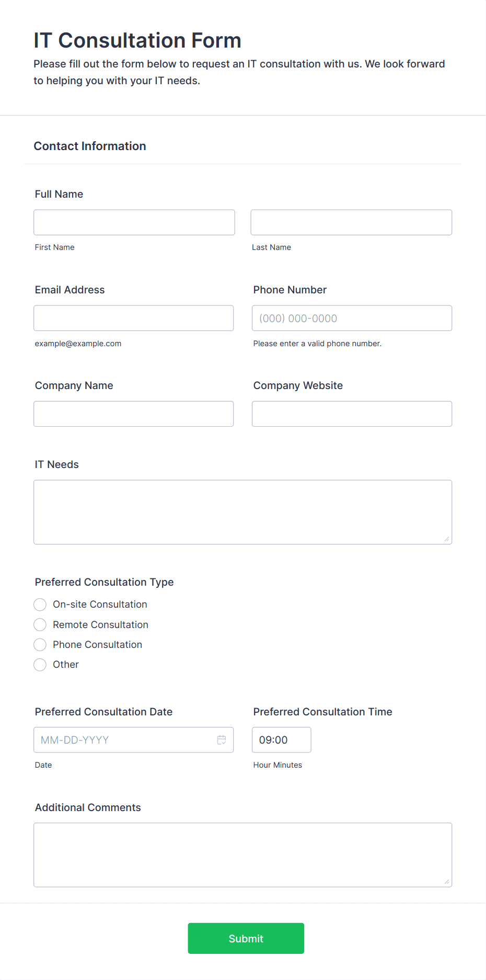
Task: Click the IT Needs resize handle
Action: click(447, 539)
